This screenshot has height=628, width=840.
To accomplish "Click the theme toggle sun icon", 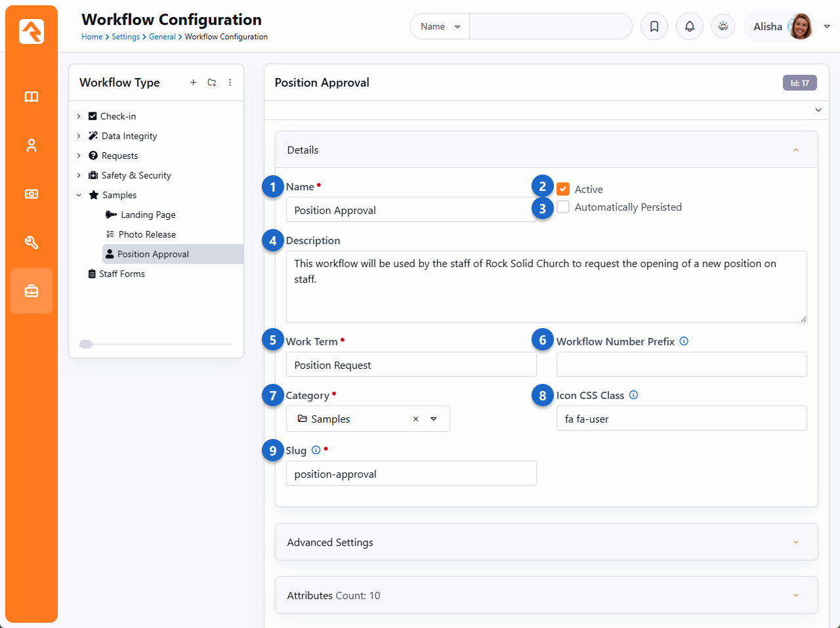I will pos(723,26).
